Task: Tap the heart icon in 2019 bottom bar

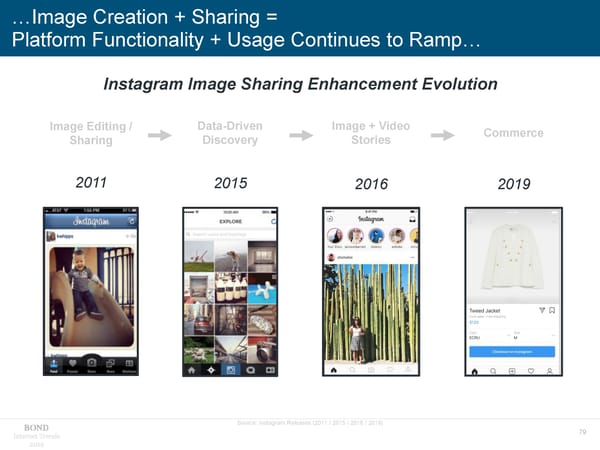Action: coord(530,371)
